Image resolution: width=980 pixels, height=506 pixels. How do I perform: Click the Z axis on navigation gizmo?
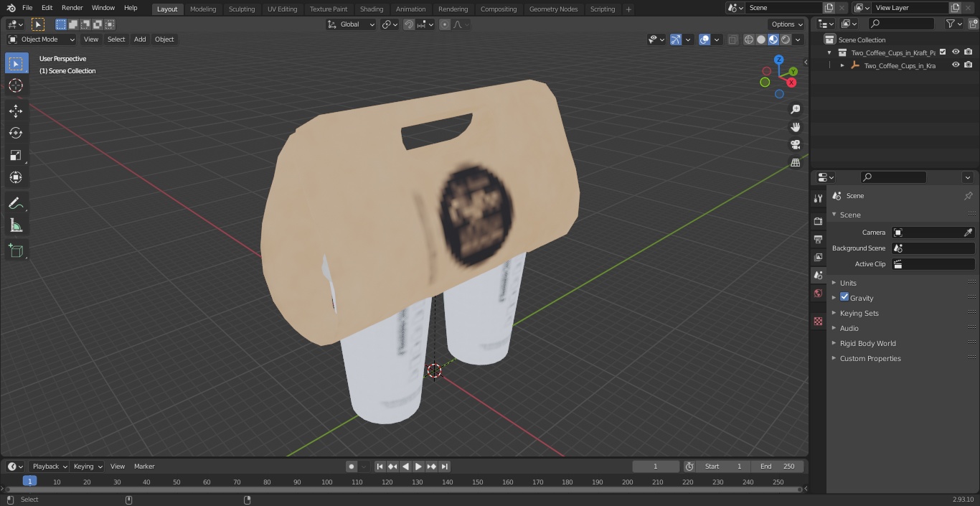tap(779, 60)
